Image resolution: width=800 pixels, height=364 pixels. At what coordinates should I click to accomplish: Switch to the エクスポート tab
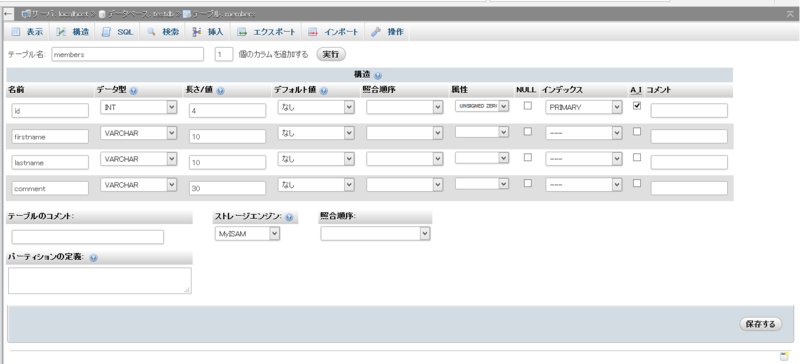[x=267, y=32]
